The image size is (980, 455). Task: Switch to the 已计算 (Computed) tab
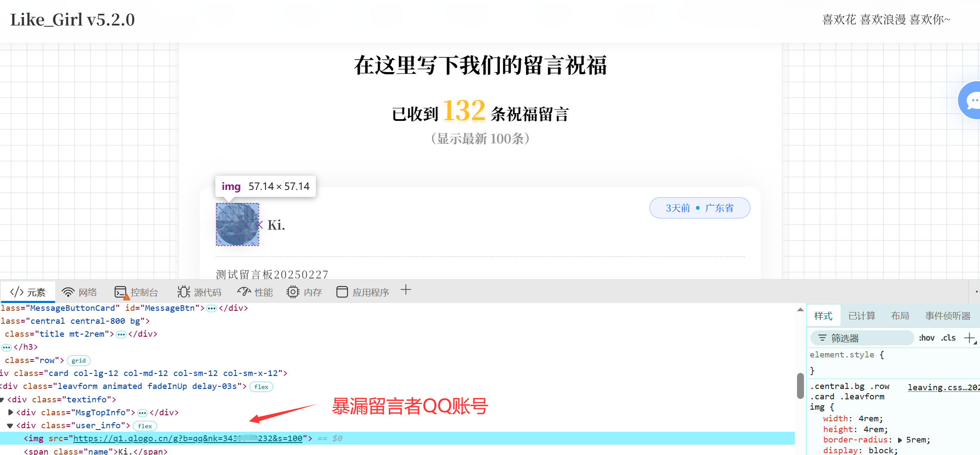(x=861, y=316)
